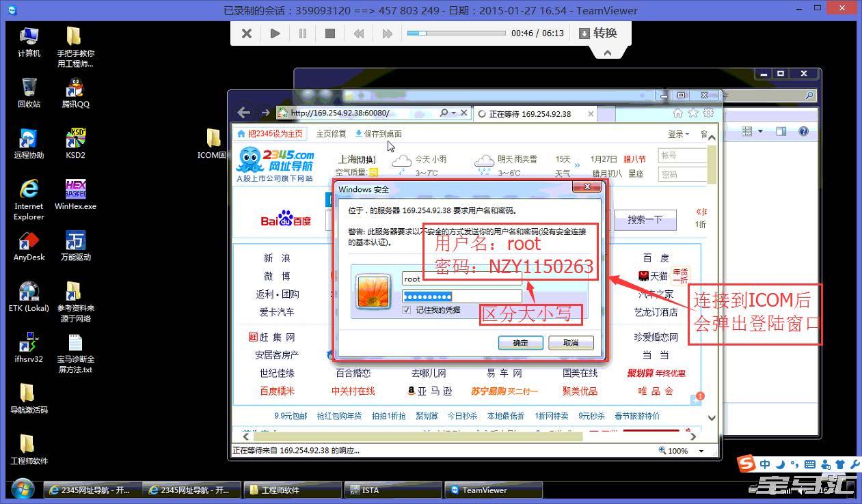Stop the session playback
Screen dimensions: 862x504
coord(330,33)
